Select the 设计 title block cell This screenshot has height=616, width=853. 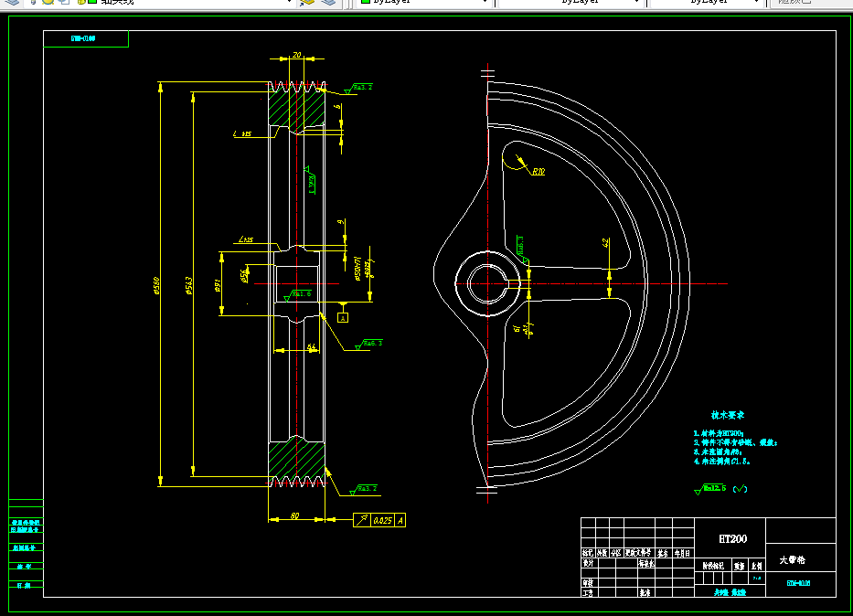588,563
